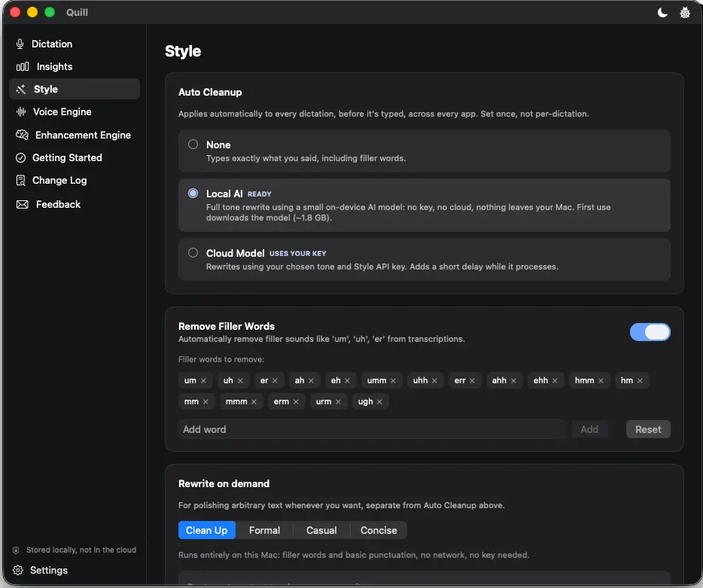703x588 pixels.
Task: Remove the 'mm' filler word chip
Action: pyautogui.click(x=205, y=402)
